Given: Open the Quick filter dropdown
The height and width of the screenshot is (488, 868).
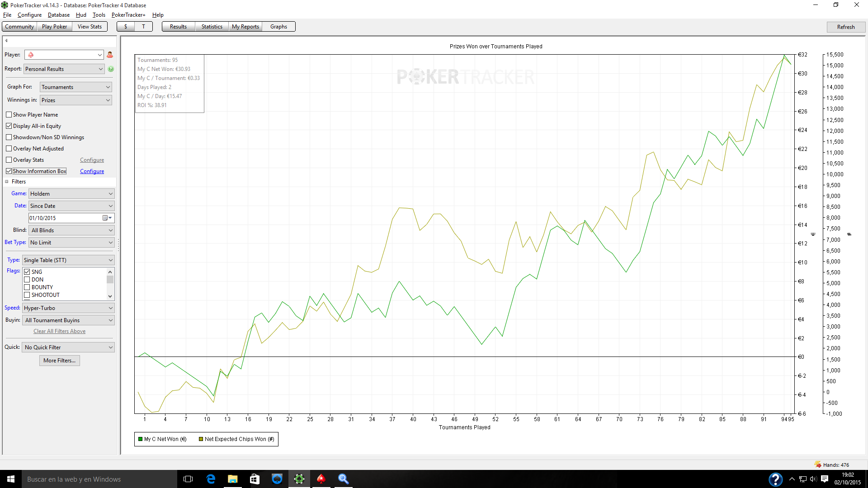Looking at the screenshot, I should (68, 347).
